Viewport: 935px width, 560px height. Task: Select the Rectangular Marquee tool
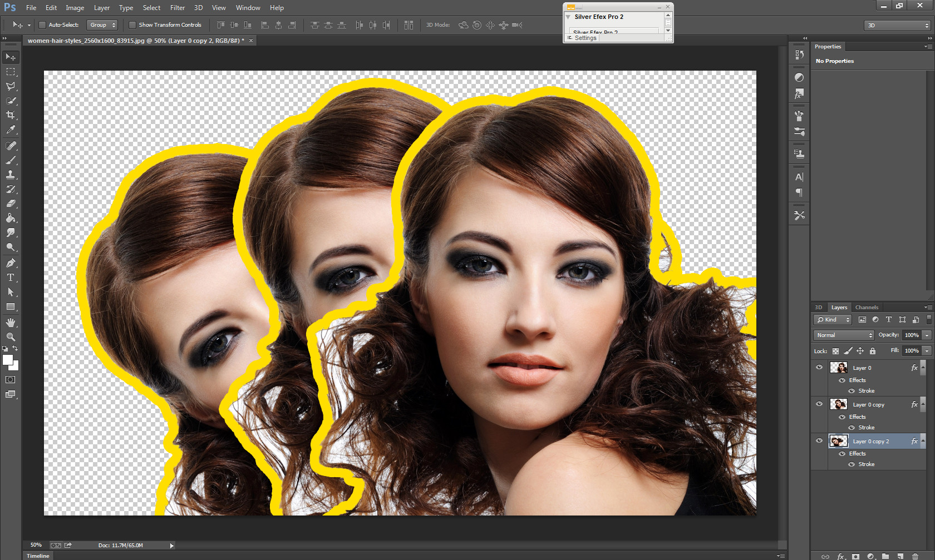coord(11,72)
